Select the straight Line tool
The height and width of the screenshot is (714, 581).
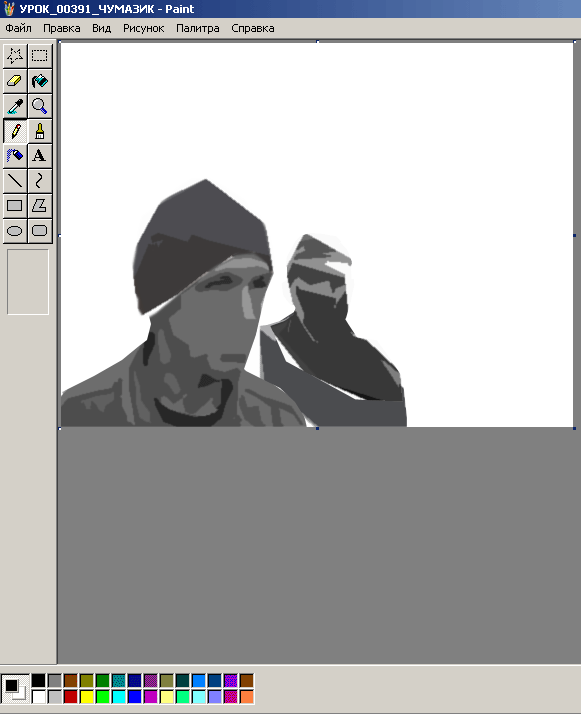coord(15,181)
